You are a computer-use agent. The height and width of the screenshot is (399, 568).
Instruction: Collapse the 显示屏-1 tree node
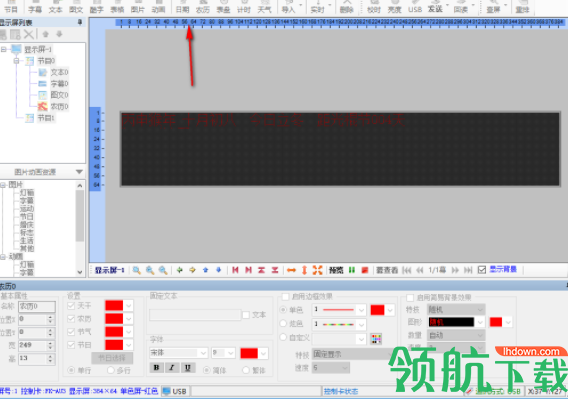[x=3, y=49]
